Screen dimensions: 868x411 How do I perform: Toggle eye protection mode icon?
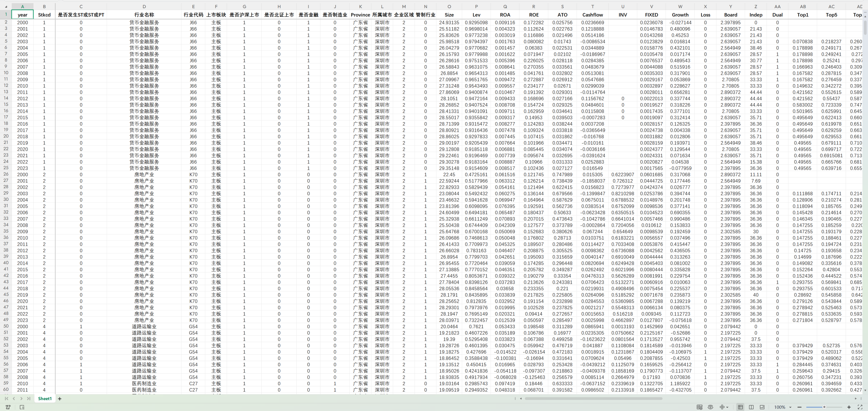[710, 407]
